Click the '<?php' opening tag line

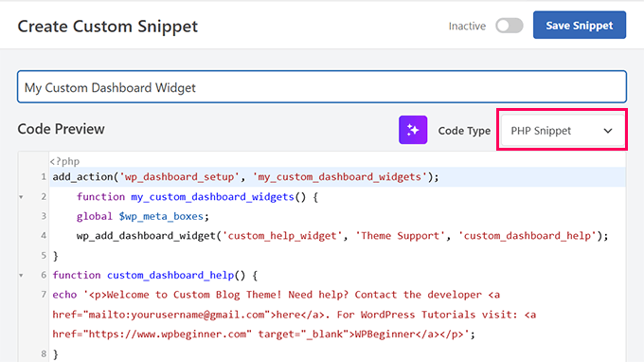click(64, 161)
